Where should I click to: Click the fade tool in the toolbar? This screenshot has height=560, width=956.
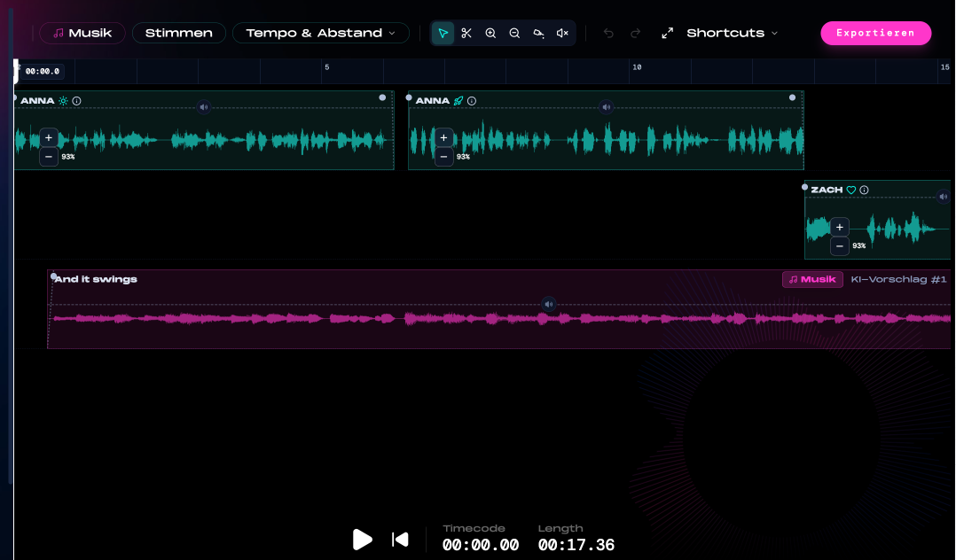538,33
